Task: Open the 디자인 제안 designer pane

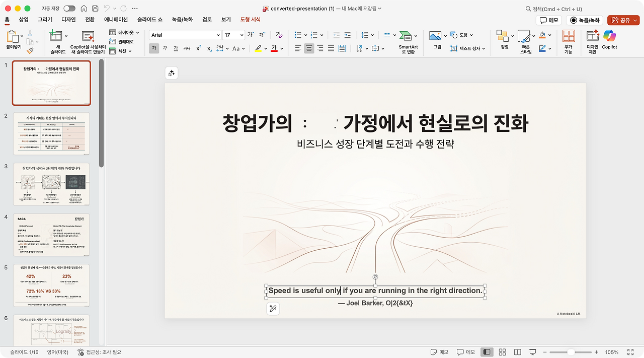Action: tap(592, 39)
